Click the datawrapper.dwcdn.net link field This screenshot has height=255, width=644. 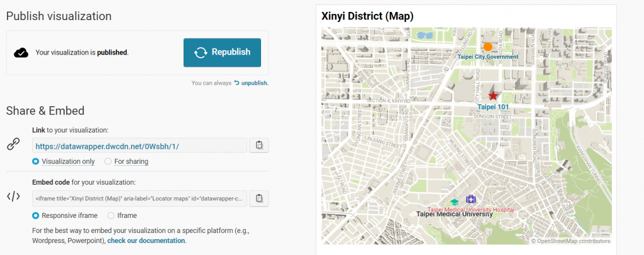tap(140, 146)
